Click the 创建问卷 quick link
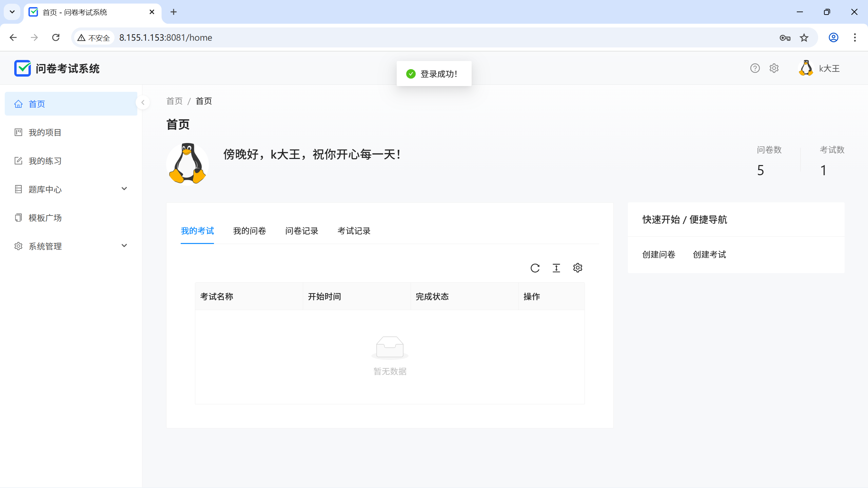Image resolution: width=868 pixels, height=488 pixels. pyautogui.click(x=659, y=255)
